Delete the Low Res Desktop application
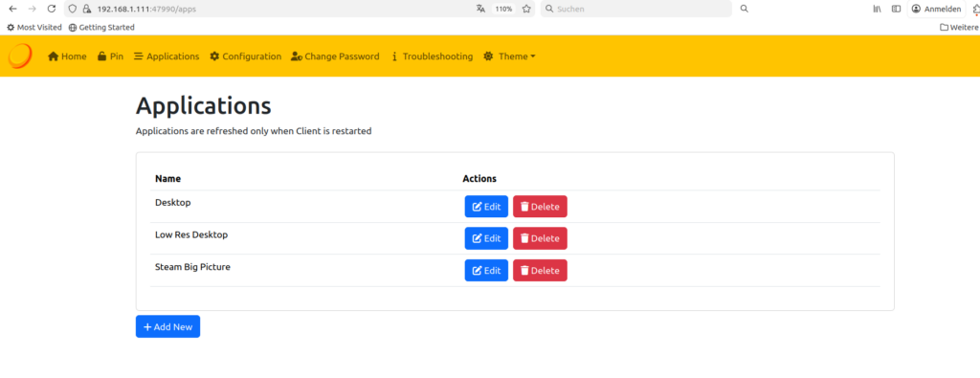Viewport: 980px width, 378px height. pyautogui.click(x=540, y=238)
